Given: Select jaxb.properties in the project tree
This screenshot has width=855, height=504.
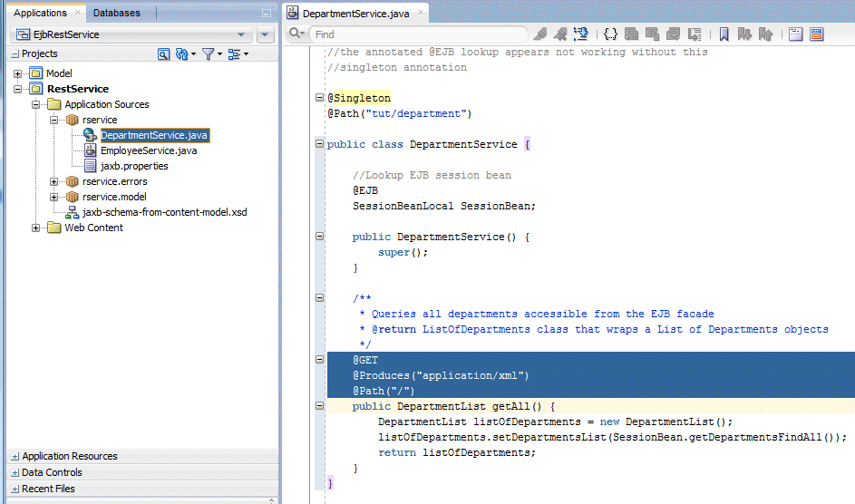Looking at the screenshot, I should [134, 166].
